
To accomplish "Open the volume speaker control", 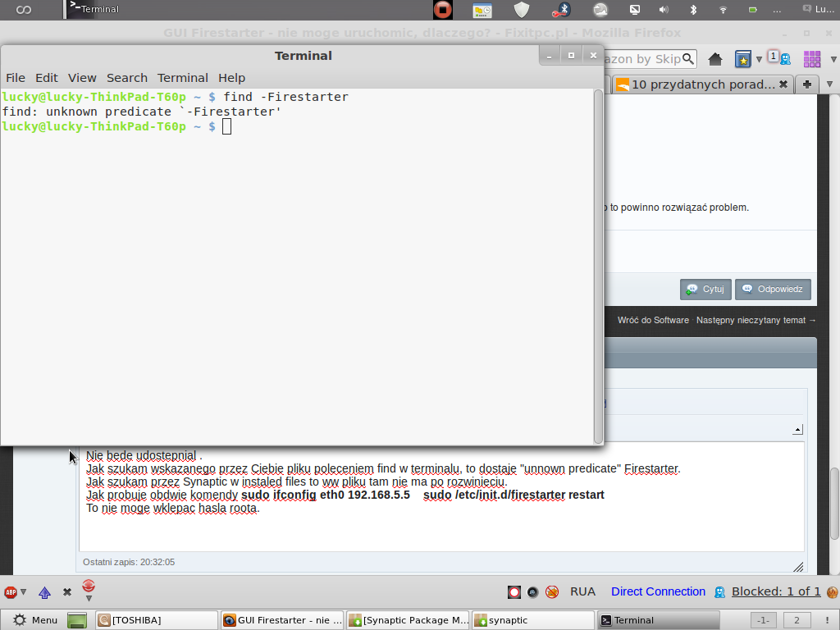I will (x=664, y=10).
